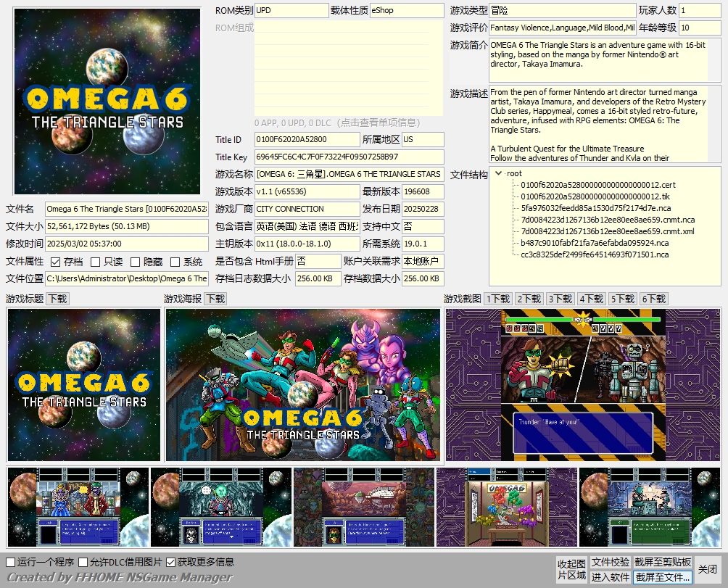
Task: Download the game poster image
Action: 215,299
